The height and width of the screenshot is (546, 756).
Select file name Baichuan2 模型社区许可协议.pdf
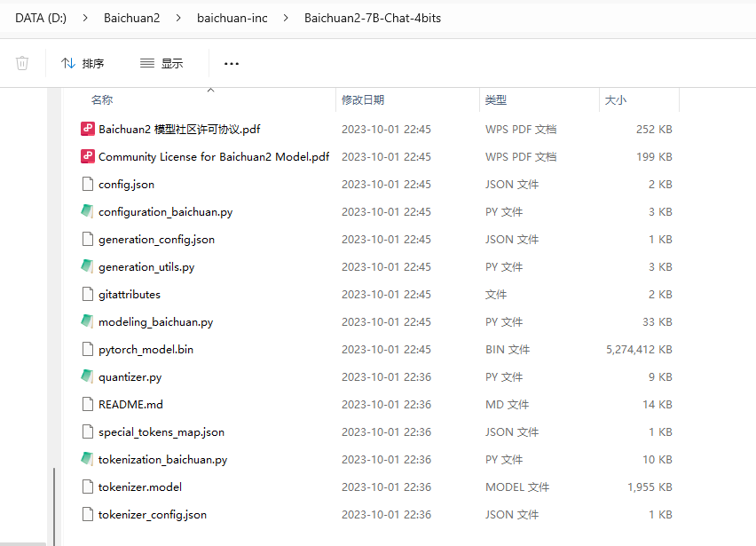point(179,130)
